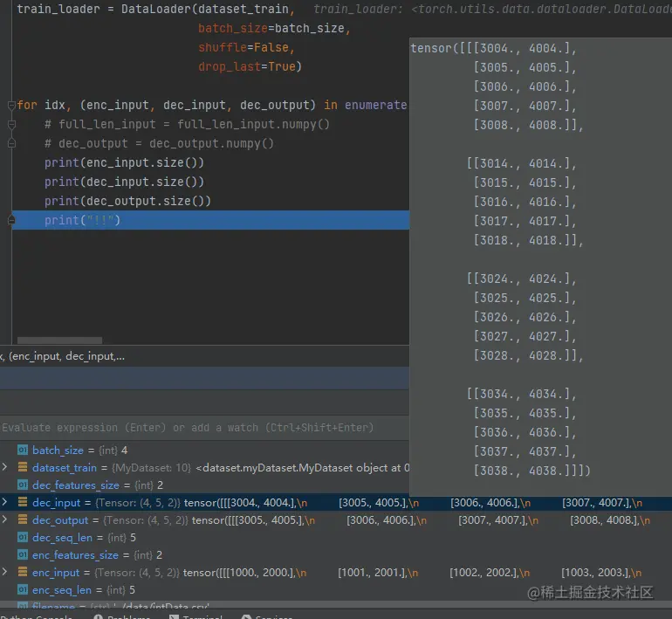Click dec_output value "[3008., 4008.]"
This screenshot has height=619, width=672.
(x=604, y=520)
